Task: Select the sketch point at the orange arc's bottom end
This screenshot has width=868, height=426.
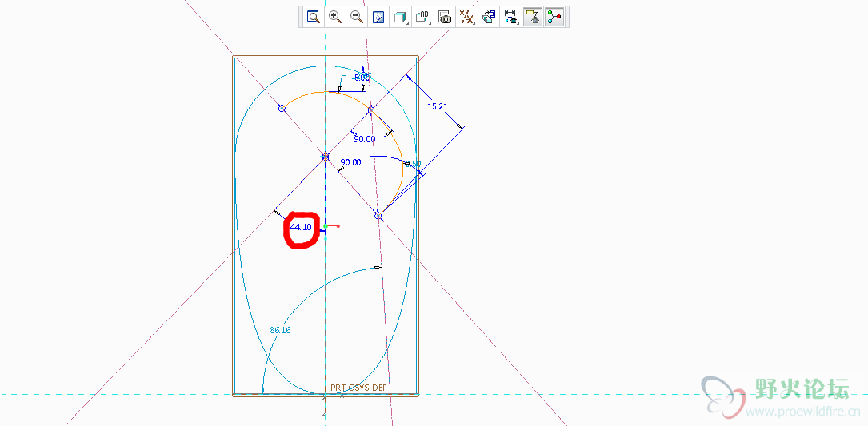Action: (x=378, y=216)
